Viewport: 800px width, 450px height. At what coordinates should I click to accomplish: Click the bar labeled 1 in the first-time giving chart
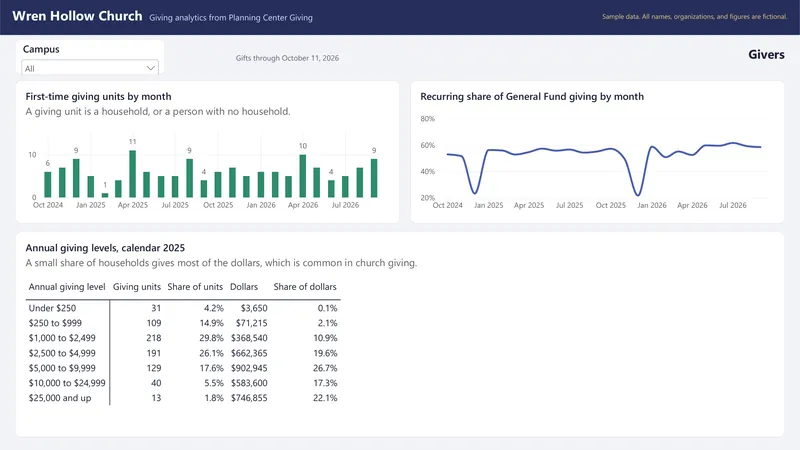click(105, 195)
